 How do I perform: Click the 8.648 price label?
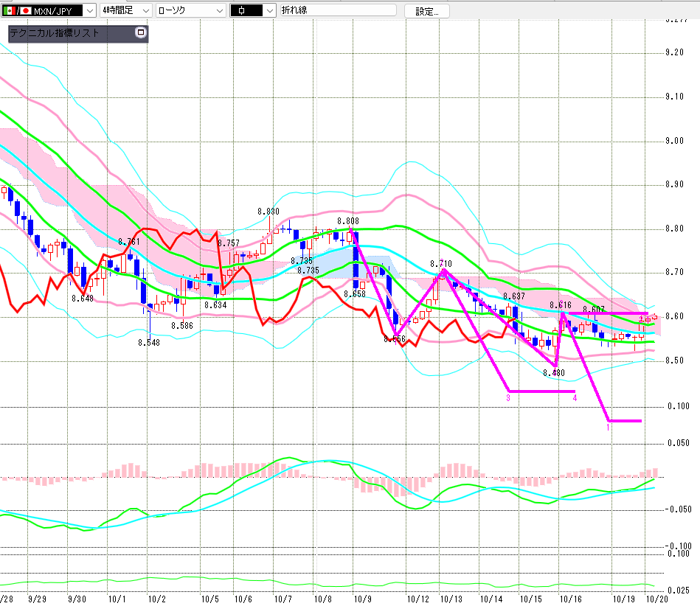83,298
